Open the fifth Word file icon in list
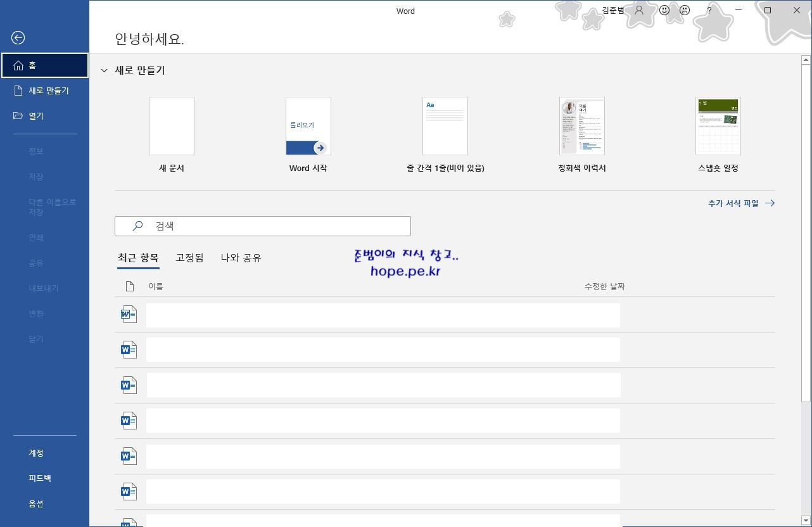Viewport: 812px width, 527px height. [x=129, y=456]
